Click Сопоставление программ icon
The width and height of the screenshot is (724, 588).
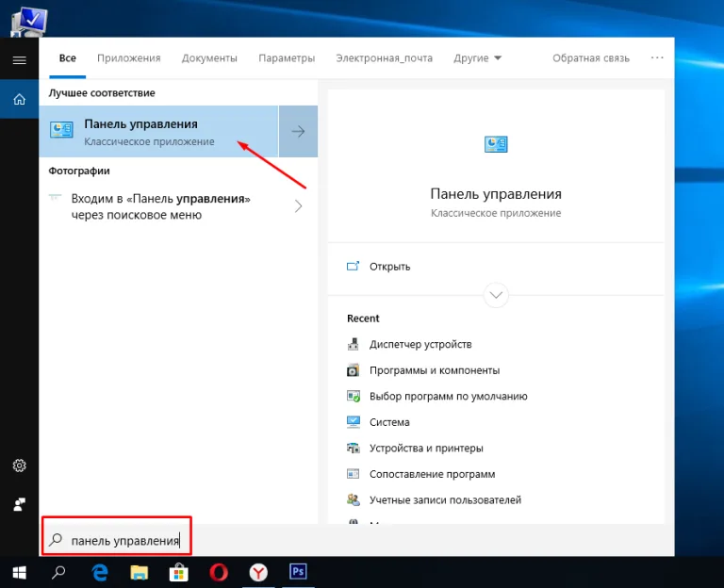click(353, 474)
